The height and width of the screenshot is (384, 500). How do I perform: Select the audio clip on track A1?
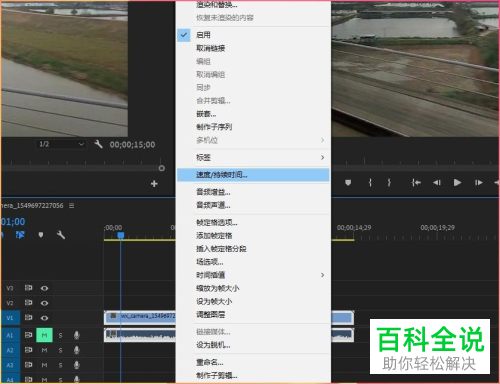pyautogui.click(x=140, y=335)
